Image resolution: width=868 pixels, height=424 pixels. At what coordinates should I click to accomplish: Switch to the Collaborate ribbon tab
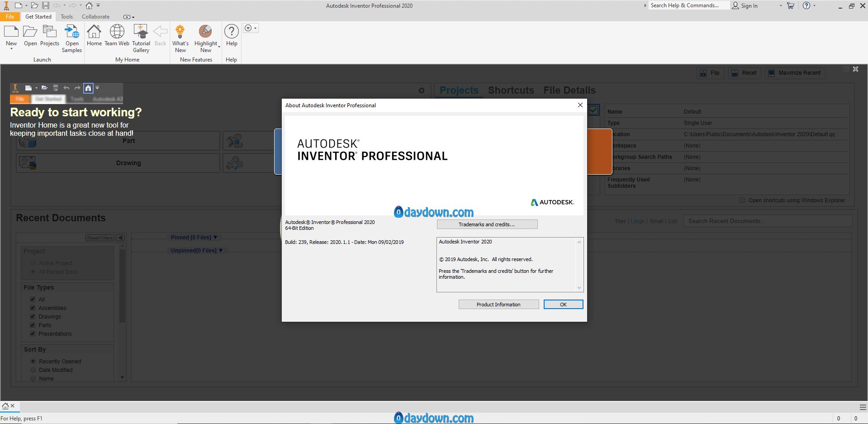click(95, 17)
